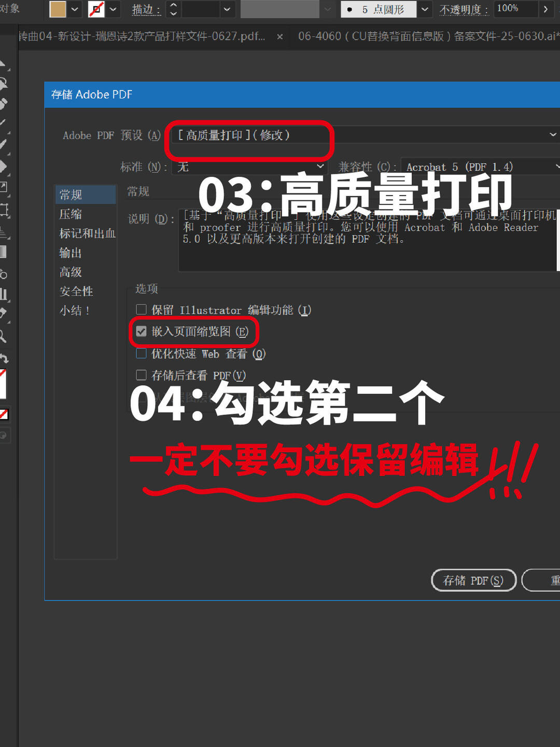This screenshot has height=747, width=560.
Task: Select the Zoom tool in left toolbar
Action: point(3,337)
